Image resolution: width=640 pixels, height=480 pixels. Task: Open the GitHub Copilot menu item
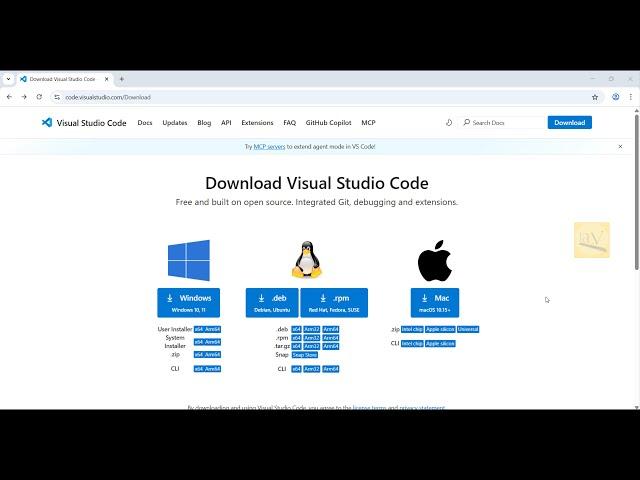pyautogui.click(x=328, y=122)
